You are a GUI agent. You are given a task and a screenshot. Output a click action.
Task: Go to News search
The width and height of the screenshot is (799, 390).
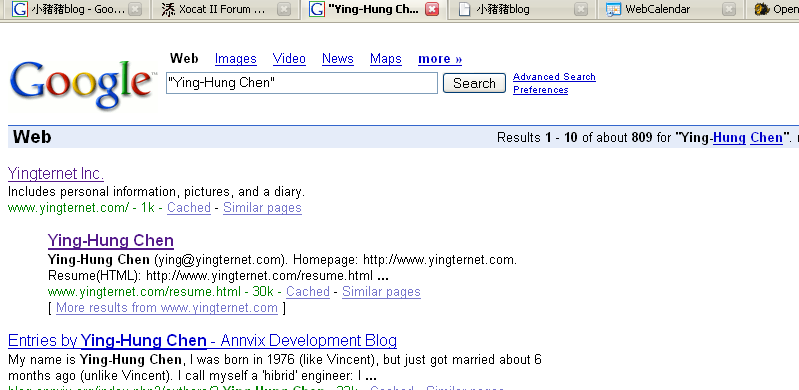click(x=337, y=59)
